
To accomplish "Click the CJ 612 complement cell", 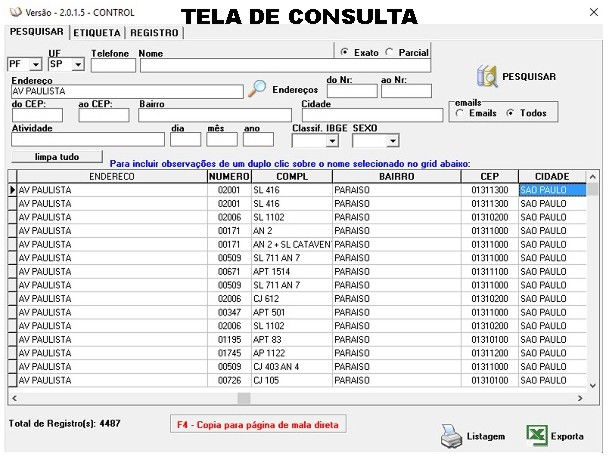I will click(x=292, y=299).
